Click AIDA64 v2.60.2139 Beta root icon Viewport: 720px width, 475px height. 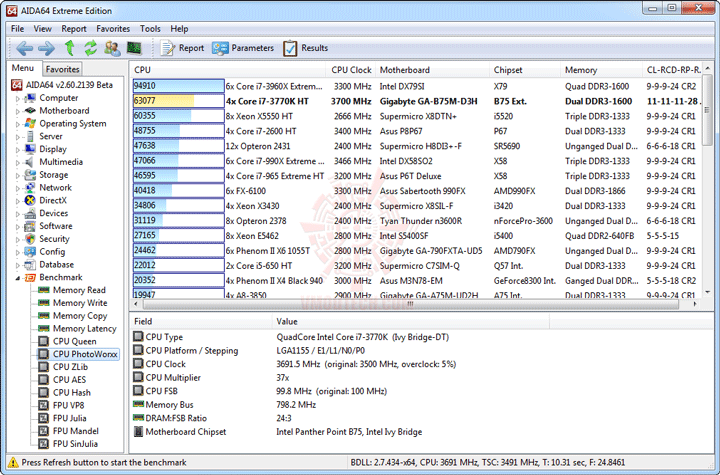tap(17, 85)
